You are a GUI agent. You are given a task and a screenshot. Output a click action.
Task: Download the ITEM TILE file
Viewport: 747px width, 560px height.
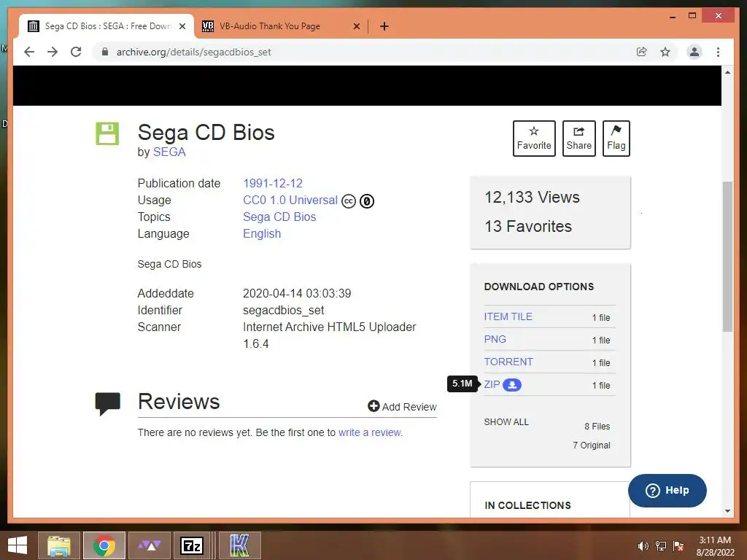[508, 316]
